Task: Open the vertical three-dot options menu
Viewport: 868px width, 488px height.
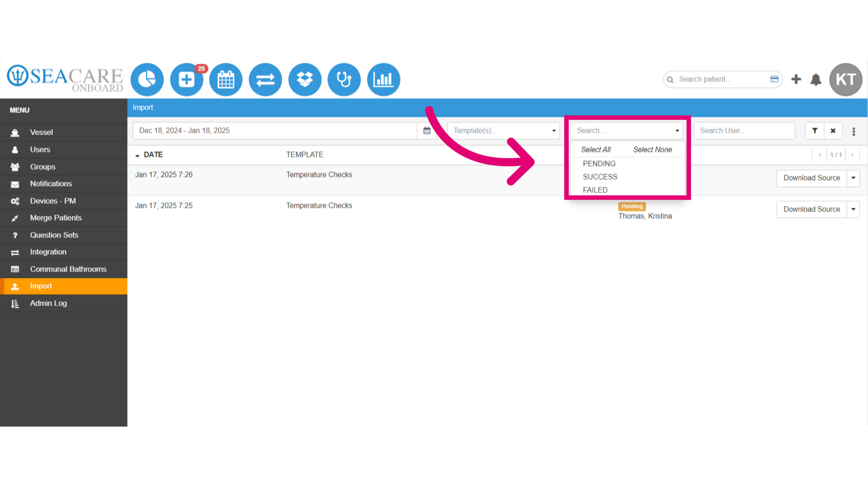Action: pos(854,131)
